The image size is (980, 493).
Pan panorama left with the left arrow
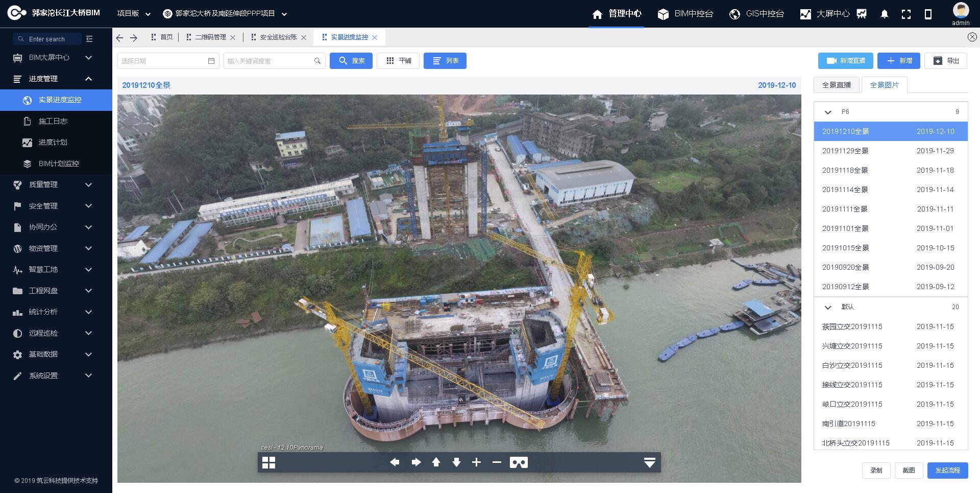(x=395, y=462)
